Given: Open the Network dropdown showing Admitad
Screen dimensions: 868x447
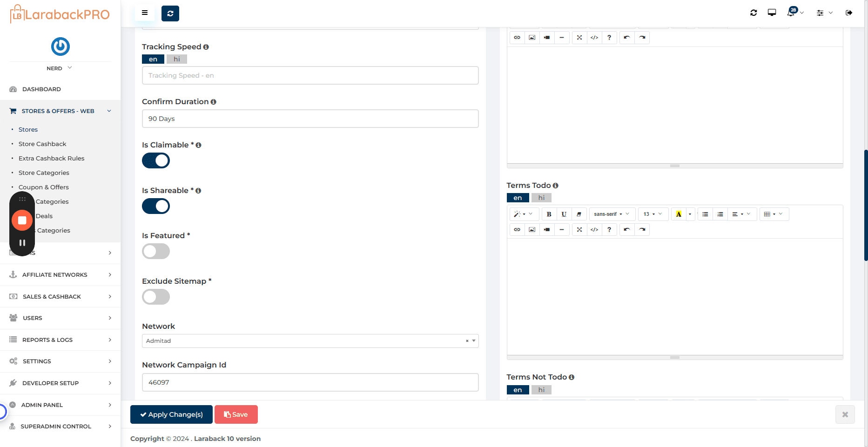Looking at the screenshot, I should point(310,341).
